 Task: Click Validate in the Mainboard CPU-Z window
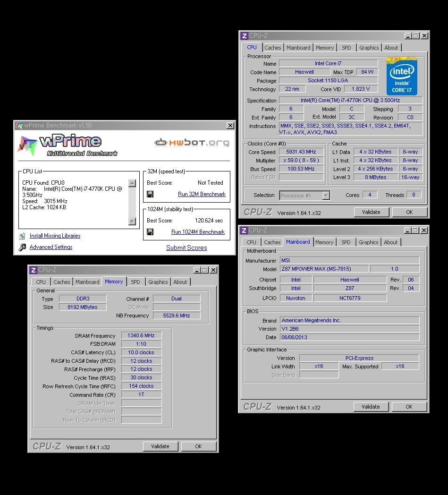(371, 407)
